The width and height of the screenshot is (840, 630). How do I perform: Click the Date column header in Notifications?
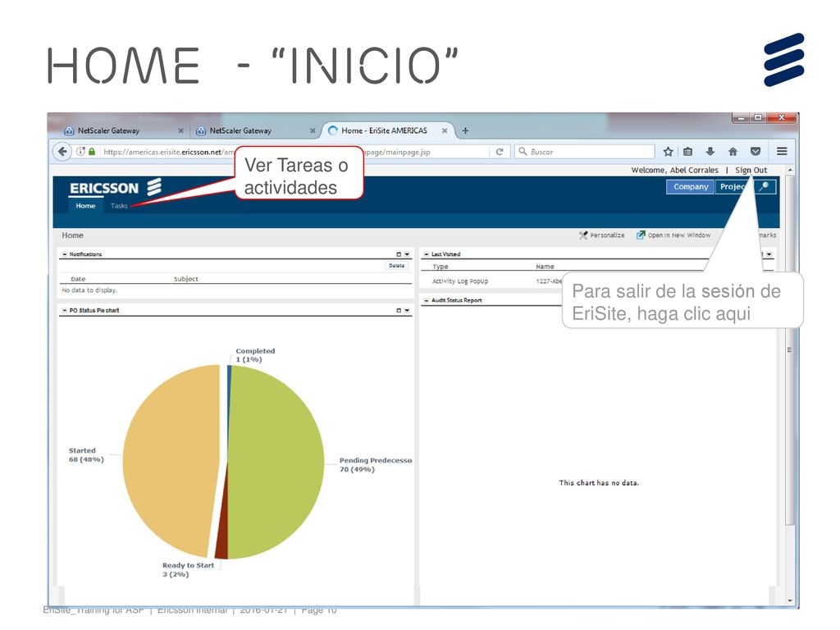click(x=78, y=279)
